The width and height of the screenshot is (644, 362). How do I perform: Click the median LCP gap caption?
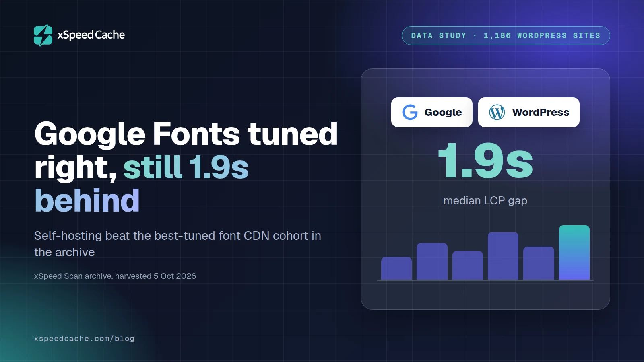pos(485,200)
